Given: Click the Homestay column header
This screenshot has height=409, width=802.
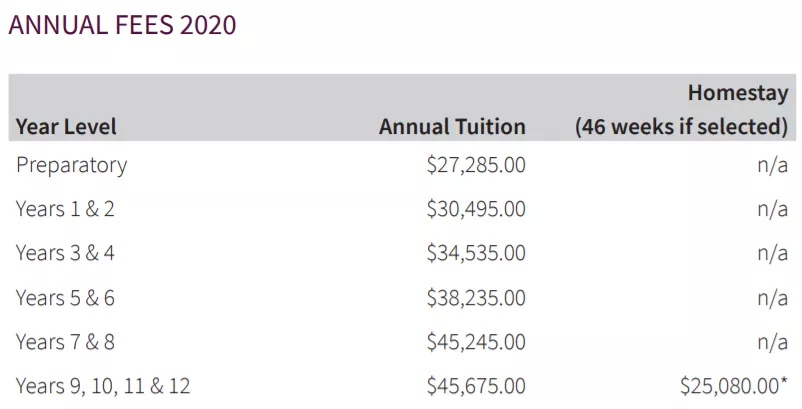Looking at the screenshot, I should click(x=738, y=93).
